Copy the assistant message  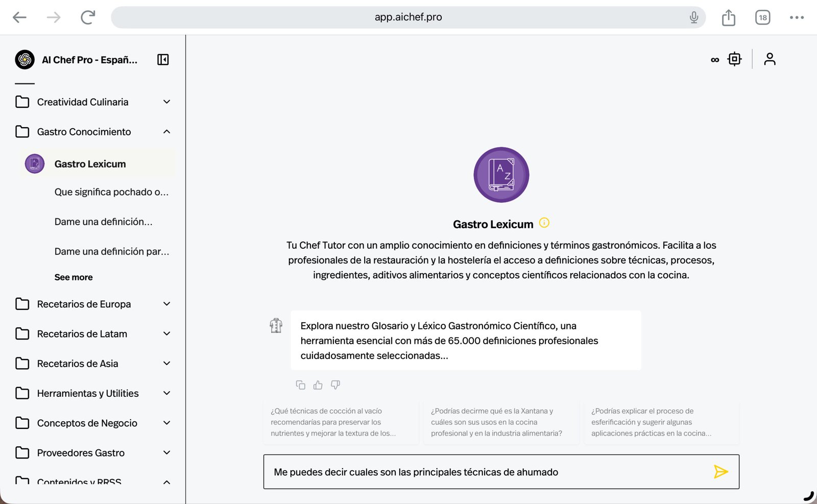[x=301, y=385]
